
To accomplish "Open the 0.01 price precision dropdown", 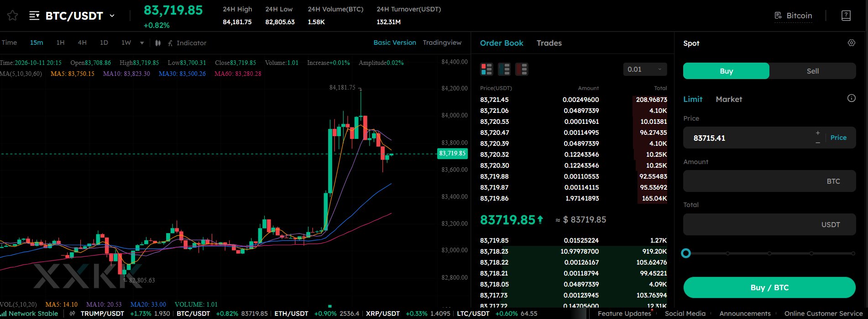I will (x=645, y=69).
